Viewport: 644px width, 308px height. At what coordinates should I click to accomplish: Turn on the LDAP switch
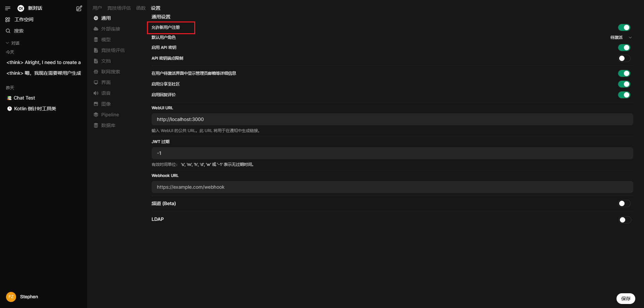pos(624,220)
